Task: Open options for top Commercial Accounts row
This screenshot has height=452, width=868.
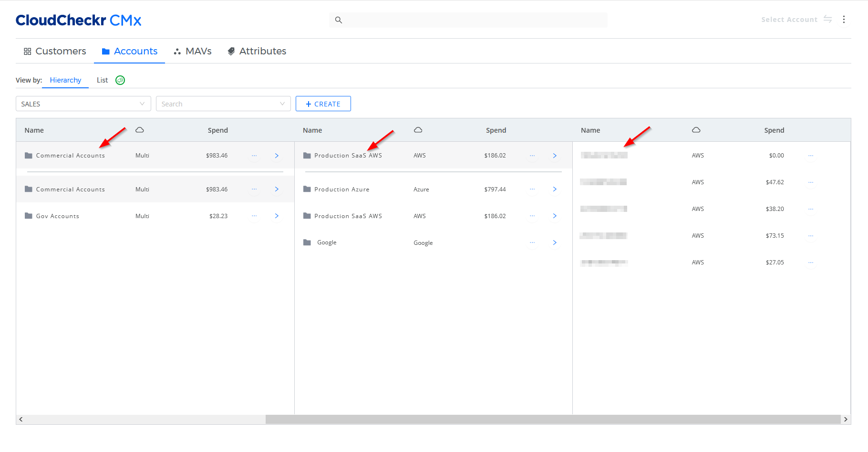Action: [x=254, y=156]
